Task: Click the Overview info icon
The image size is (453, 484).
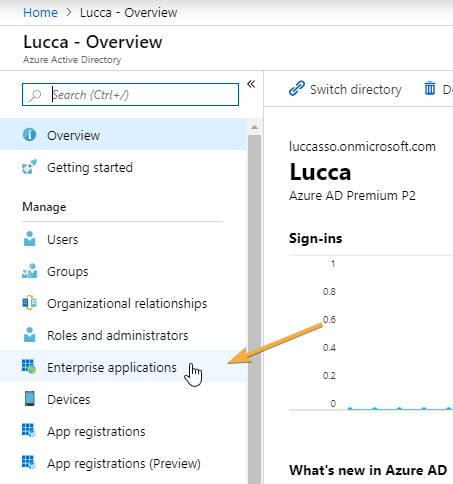Action: coord(29,135)
